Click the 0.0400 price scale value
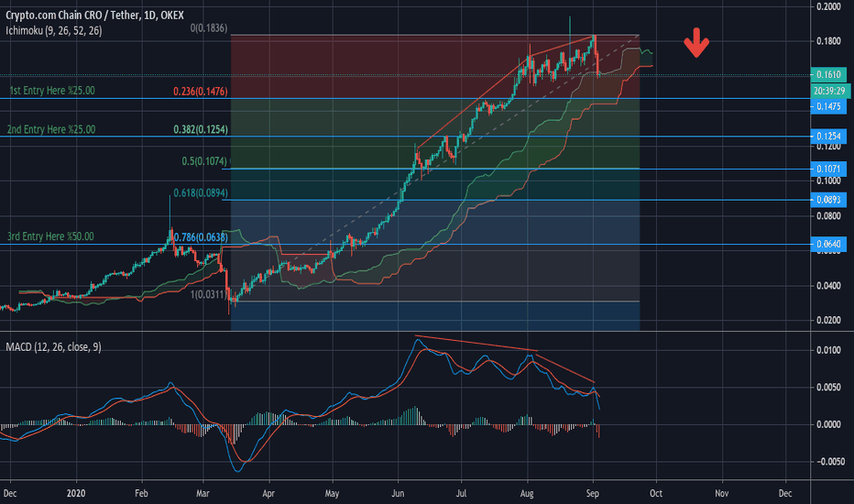 (x=828, y=286)
